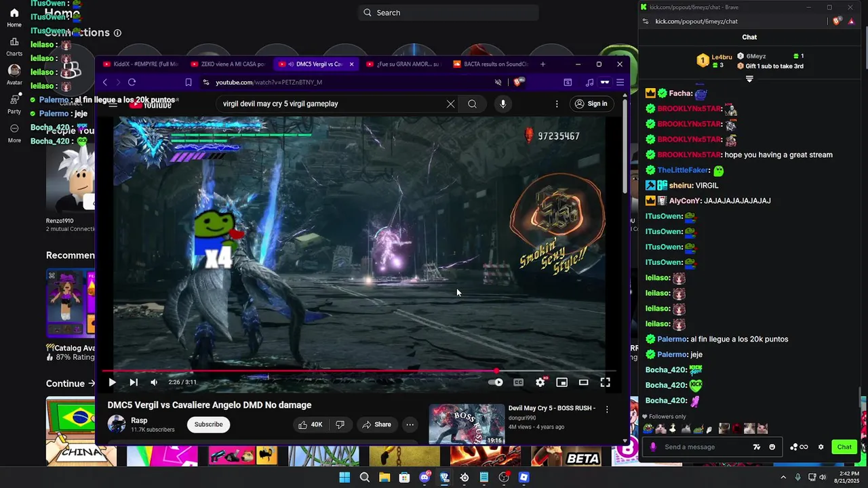Screen dimensions: 868x488
Task: Open the Rasp channel avatar
Action: tap(117, 424)
